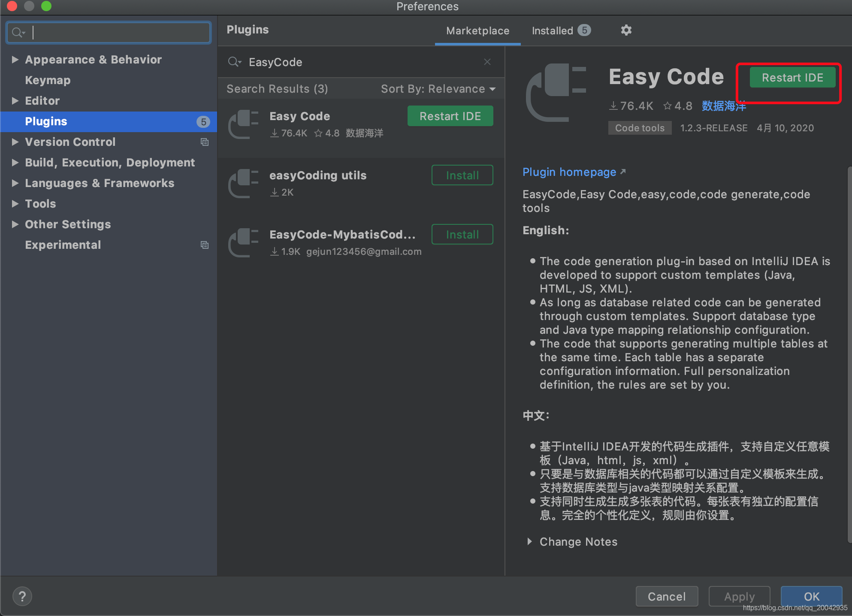Click the easyCoding utils plugin icon
Screen dimensions: 852x616
(242, 184)
